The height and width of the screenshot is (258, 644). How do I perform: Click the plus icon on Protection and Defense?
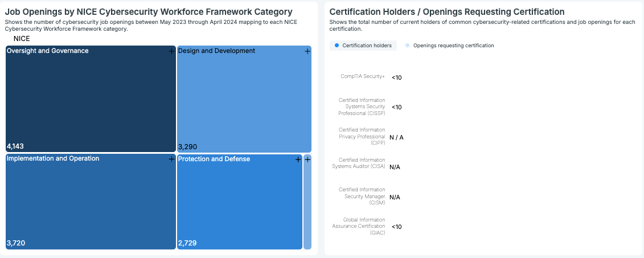coord(298,159)
